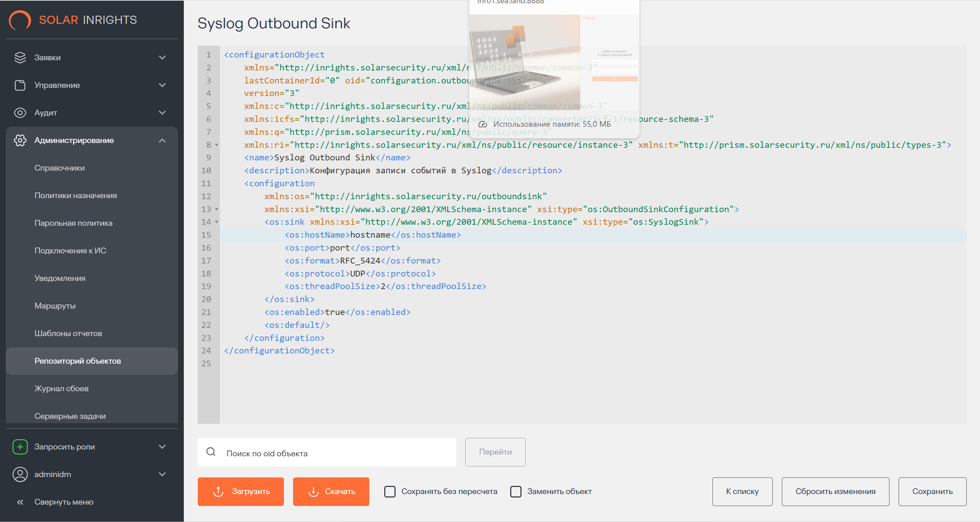Select Репозиторий объектов menu item
Image resolution: width=980 pixels, height=522 pixels.
pyautogui.click(x=92, y=361)
